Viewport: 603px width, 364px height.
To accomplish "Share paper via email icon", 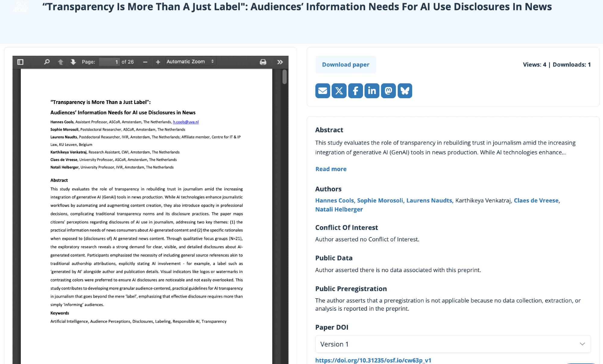I will click(x=323, y=91).
